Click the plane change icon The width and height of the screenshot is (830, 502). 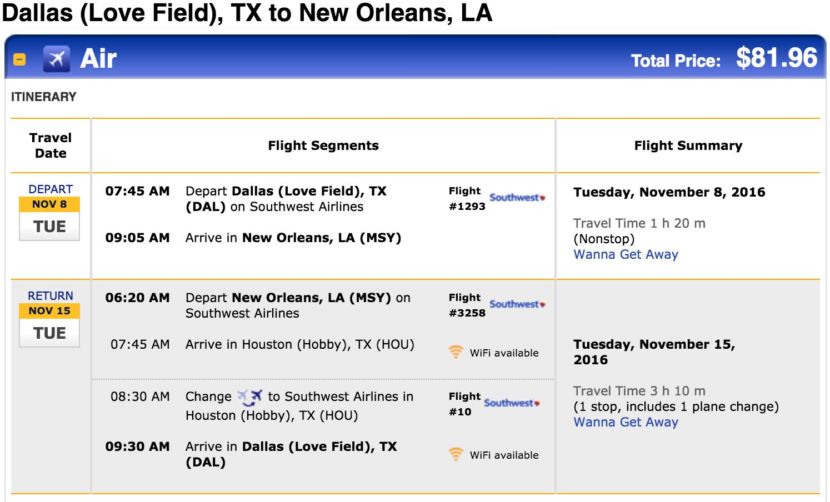click(249, 397)
